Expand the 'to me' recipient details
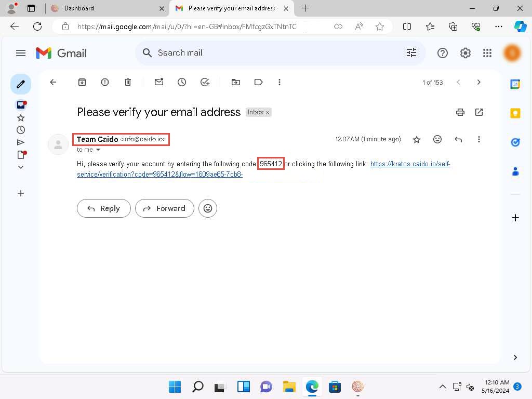This screenshot has height=399, width=532. [x=98, y=150]
